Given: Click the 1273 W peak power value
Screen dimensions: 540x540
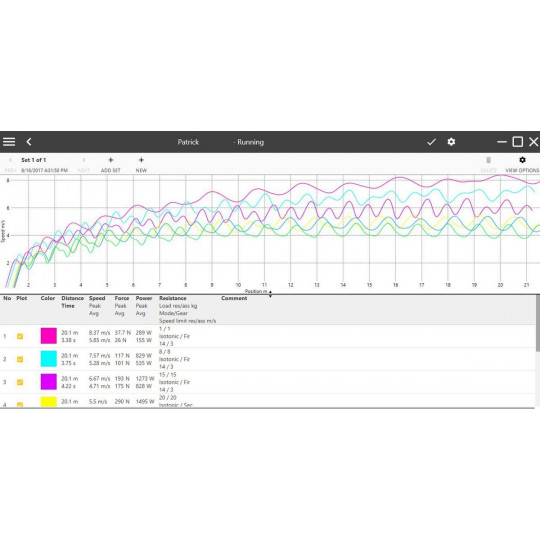Looking at the screenshot, I should click(x=145, y=378).
